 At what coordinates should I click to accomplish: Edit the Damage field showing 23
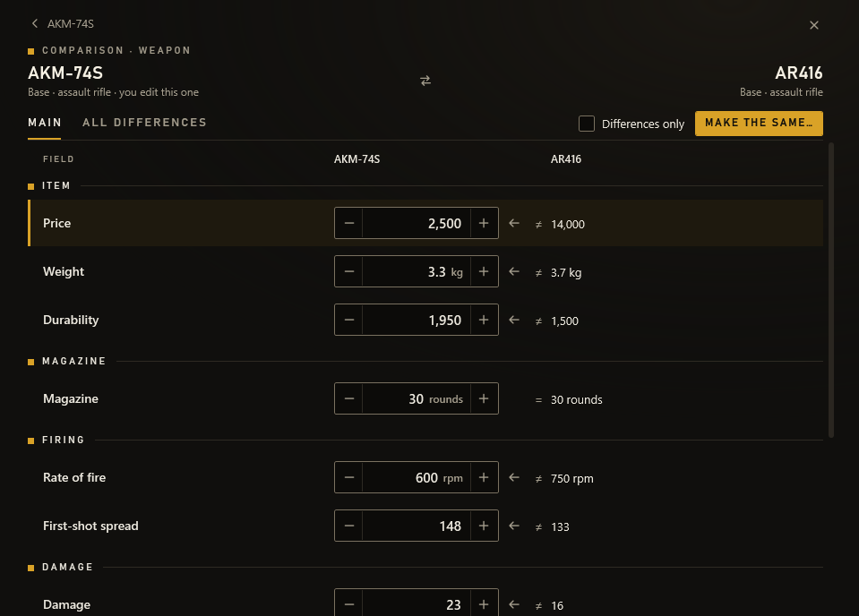(x=417, y=603)
